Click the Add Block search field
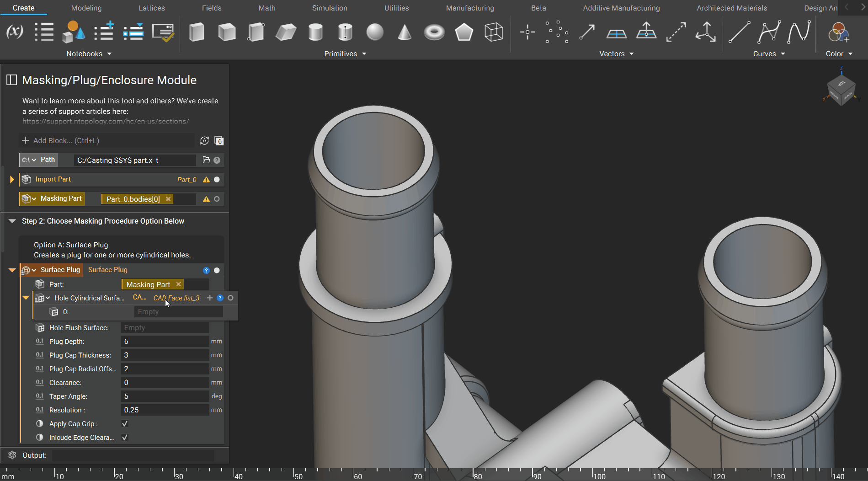The image size is (868, 481). 107,141
